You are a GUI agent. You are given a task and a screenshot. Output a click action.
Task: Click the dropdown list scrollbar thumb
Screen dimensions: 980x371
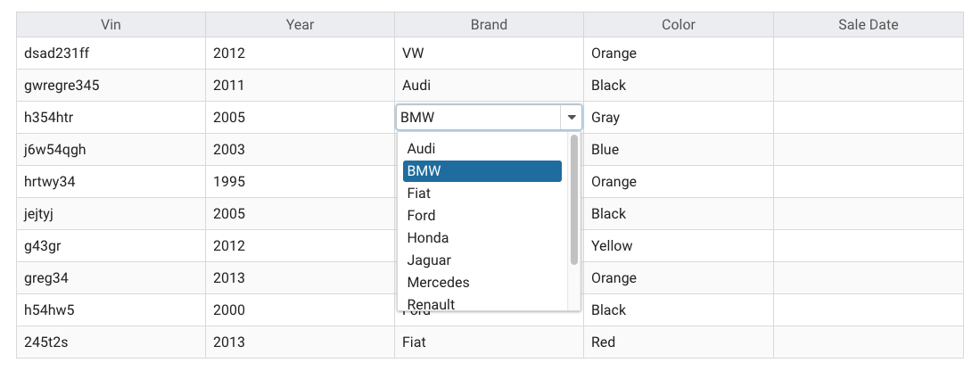click(x=573, y=200)
